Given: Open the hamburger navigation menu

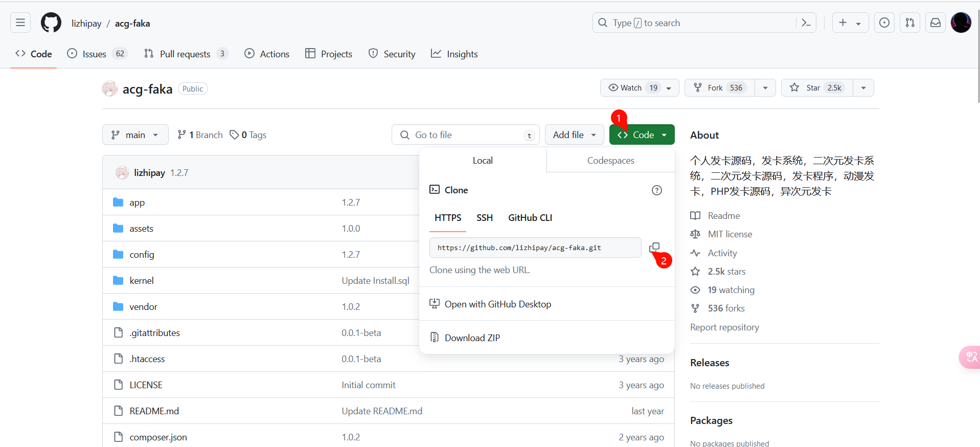Looking at the screenshot, I should [20, 23].
